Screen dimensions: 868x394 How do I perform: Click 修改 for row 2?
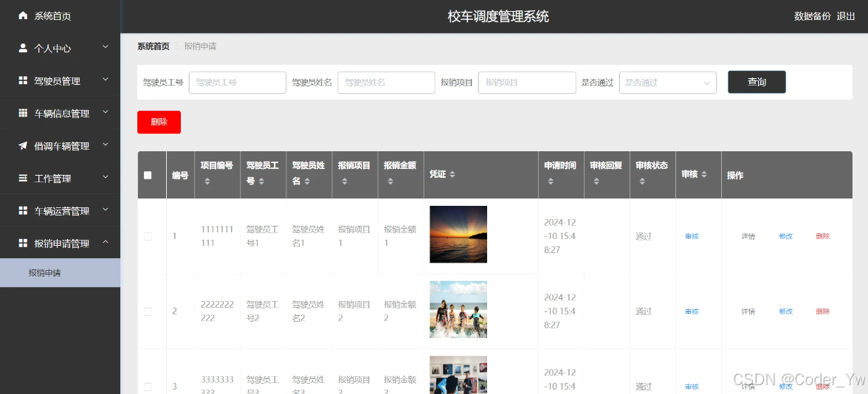pos(785,311)
